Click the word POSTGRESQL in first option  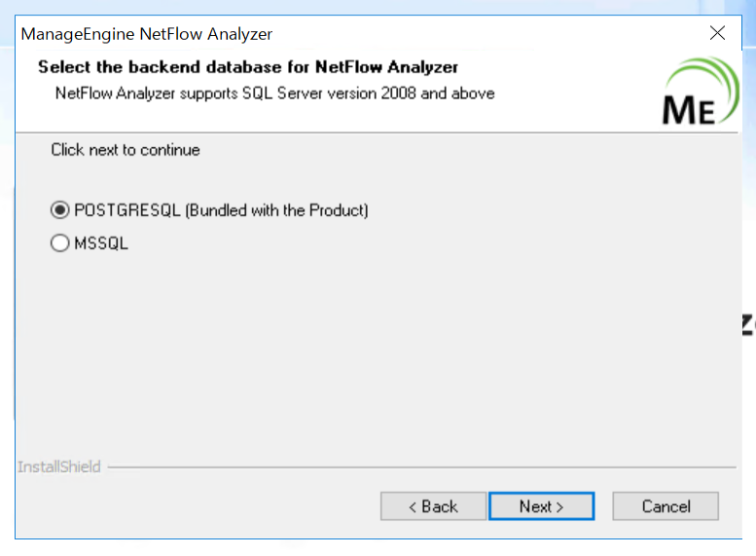point(127,210)
